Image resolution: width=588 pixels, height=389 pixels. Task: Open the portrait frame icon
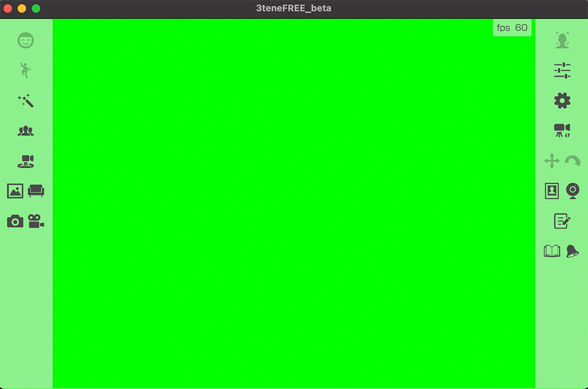pyautogui.click(x=552, y=191)
